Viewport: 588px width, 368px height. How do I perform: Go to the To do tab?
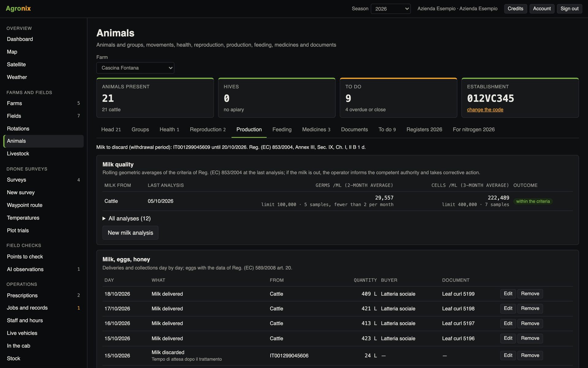click(387, 129)
